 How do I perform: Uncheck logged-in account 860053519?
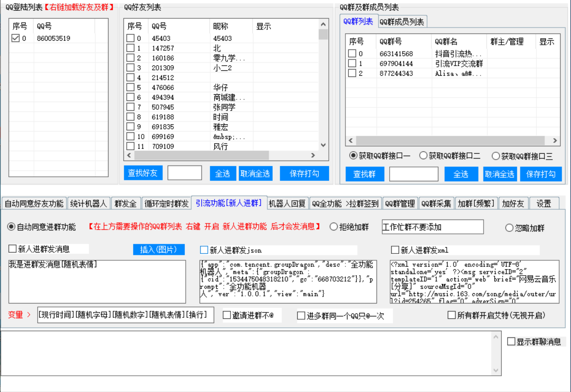click(16, 38)
